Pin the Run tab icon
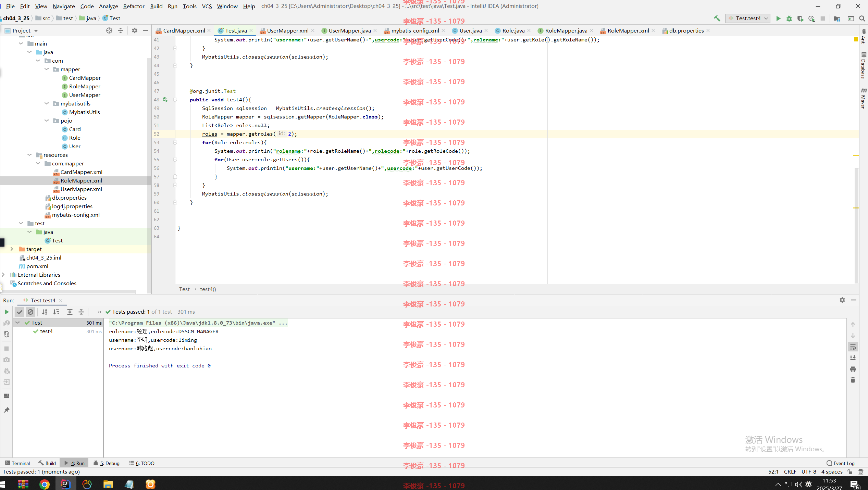The image size is (868, 490). click(x=7, y=410)
